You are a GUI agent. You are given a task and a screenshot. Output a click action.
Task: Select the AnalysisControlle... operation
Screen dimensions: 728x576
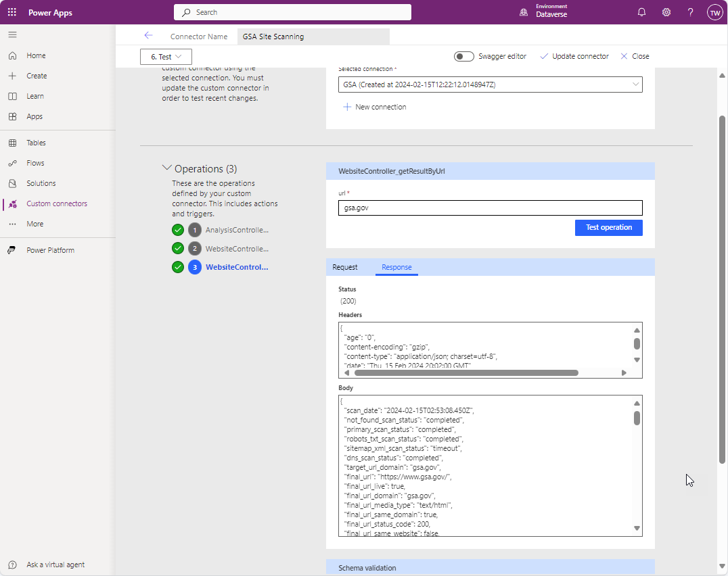click(x=237, y=230)
